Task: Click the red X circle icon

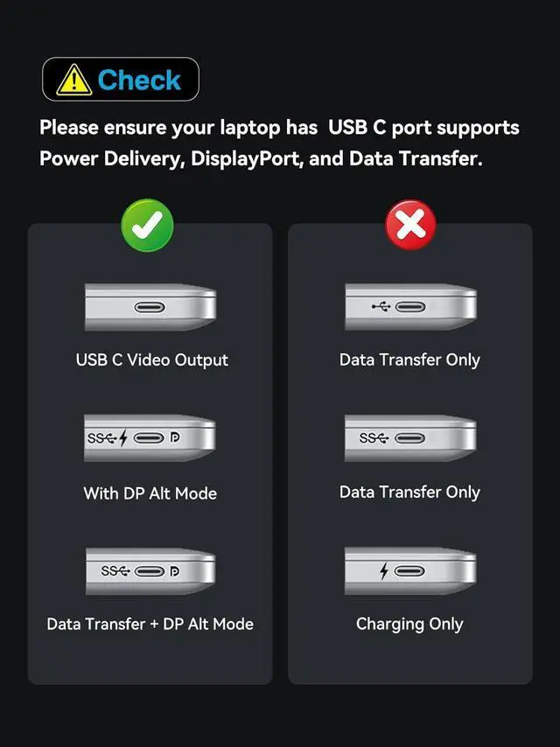Action: point(411,225)
